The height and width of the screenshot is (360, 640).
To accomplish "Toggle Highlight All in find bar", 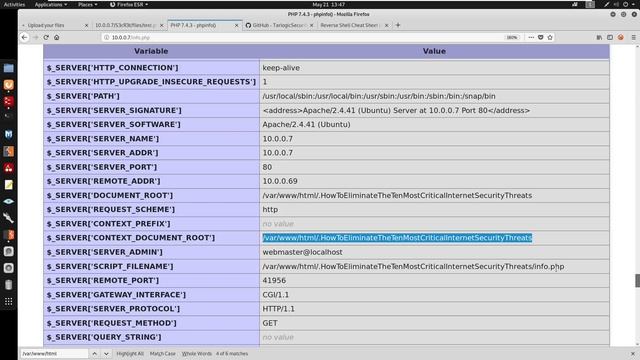I will [x=130, y=353].
